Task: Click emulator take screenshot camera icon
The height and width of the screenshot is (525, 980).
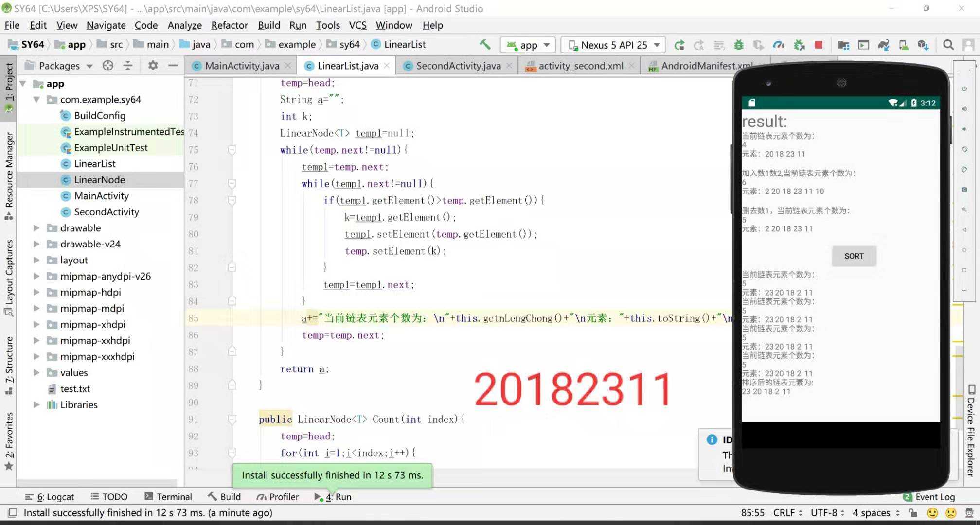Action: coord(964,189)
